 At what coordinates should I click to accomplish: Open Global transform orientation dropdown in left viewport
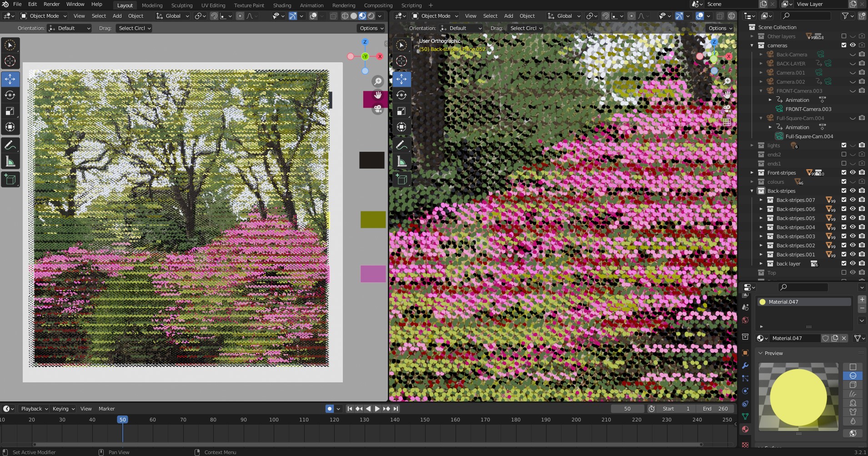[172, 16]
